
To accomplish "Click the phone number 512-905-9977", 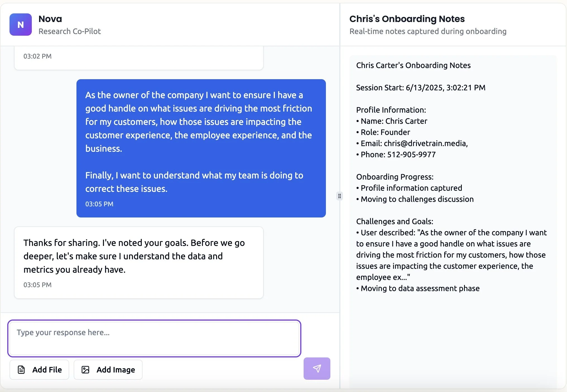I will click(411, 154).
